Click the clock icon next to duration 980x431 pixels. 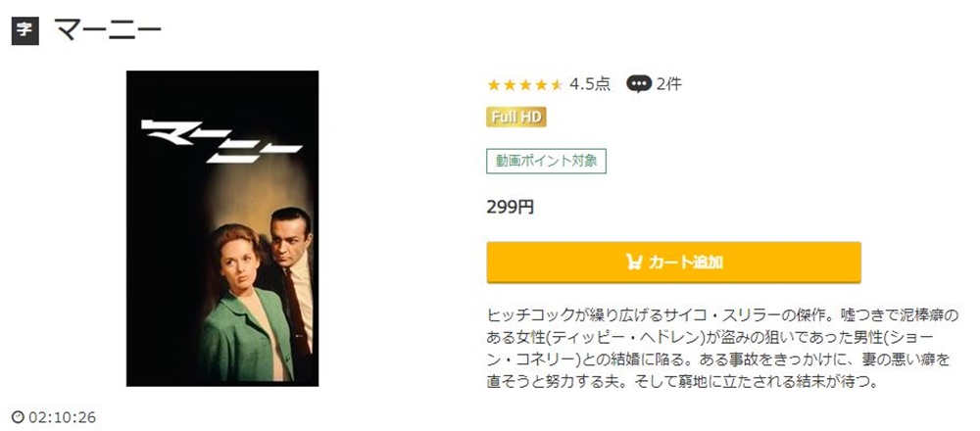coord(19,416)
